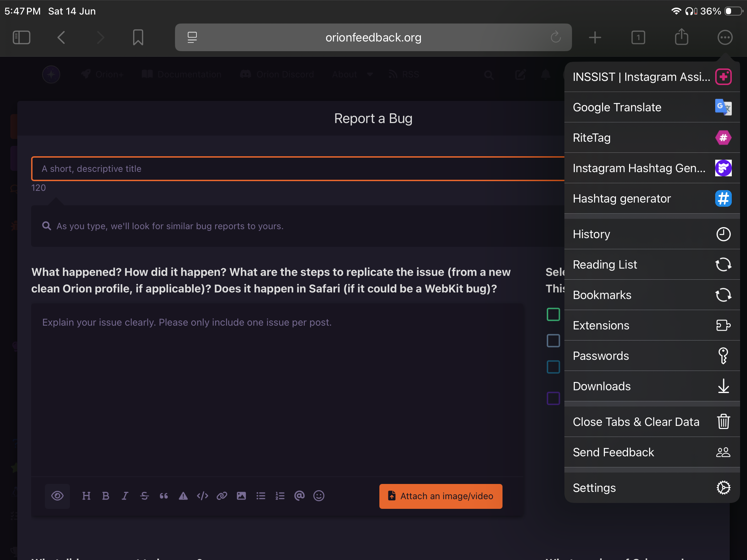Image resolution: width=747 pixels, height=560 pixels.
Task: Close the more options ellipsis menu
Action: click(725, 37)
